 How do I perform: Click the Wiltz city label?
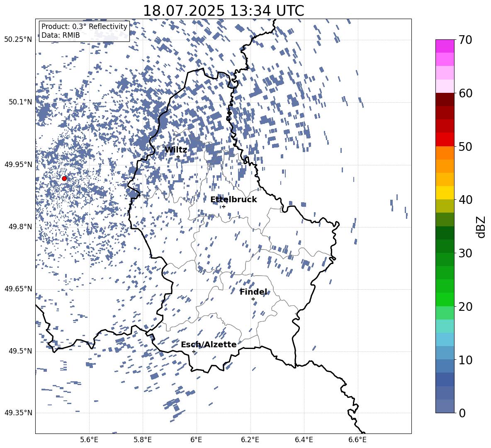pyautogui.click(x=176, y=150)
